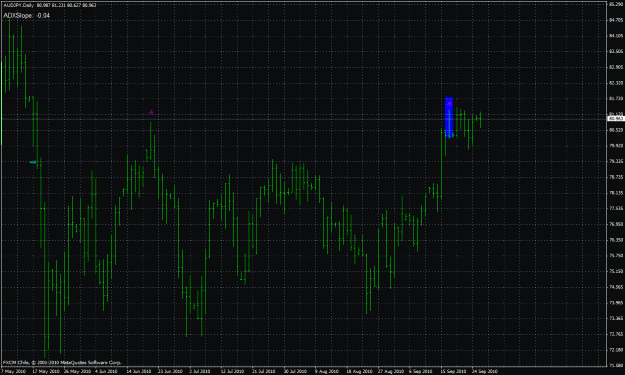Click the 30 Jul 2010 date label
This screenshot has width=625, height=375.
(x=295, y=371)
